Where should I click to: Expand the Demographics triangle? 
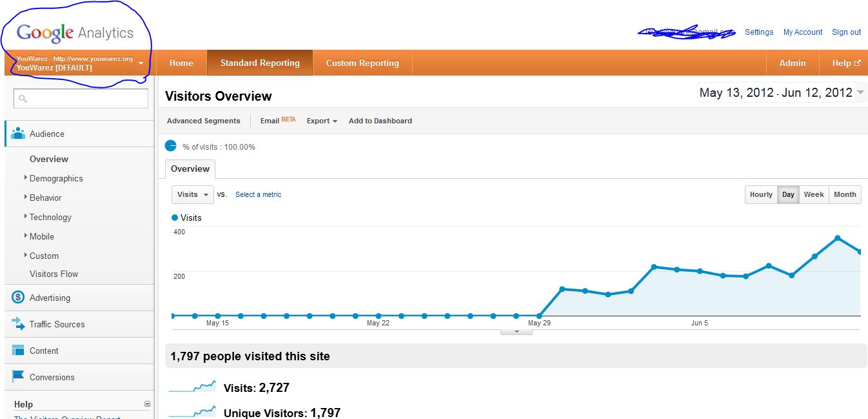[25, 178]
